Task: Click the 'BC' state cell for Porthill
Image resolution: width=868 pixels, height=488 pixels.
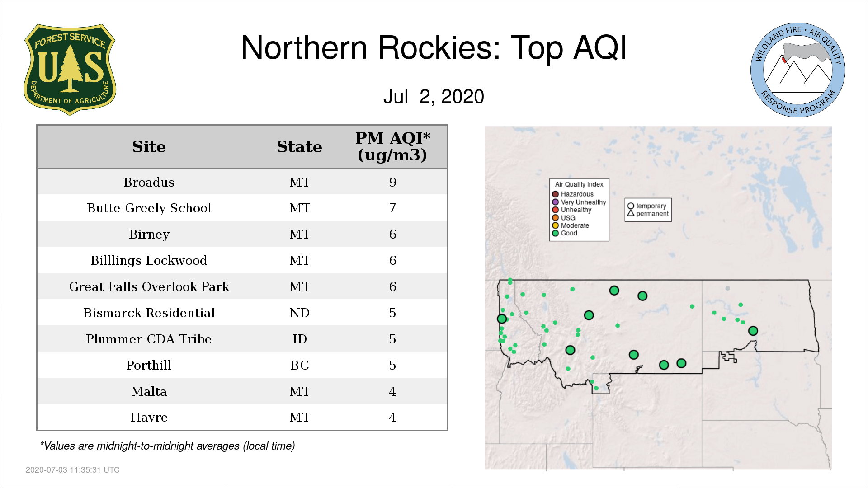Action: tap(299, 366)
